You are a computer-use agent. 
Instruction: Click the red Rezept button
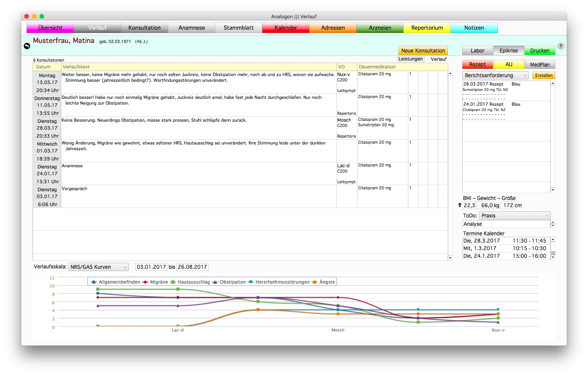click(477, 64)
